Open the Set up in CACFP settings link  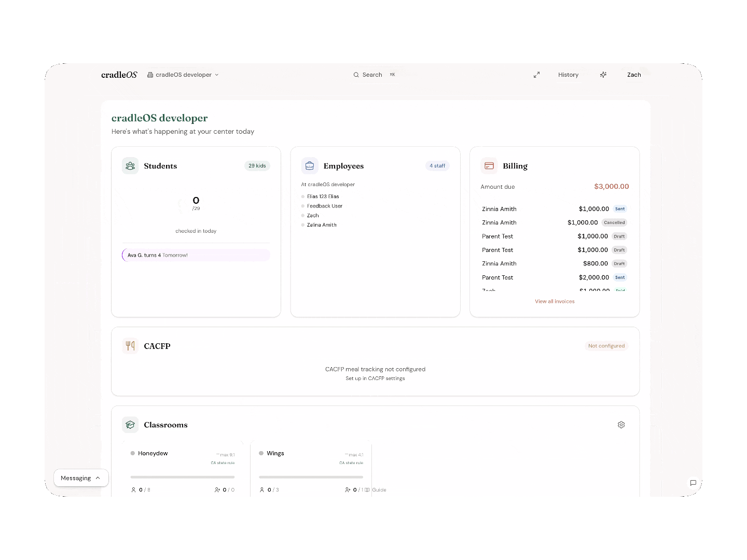click(x=375, y=379)
